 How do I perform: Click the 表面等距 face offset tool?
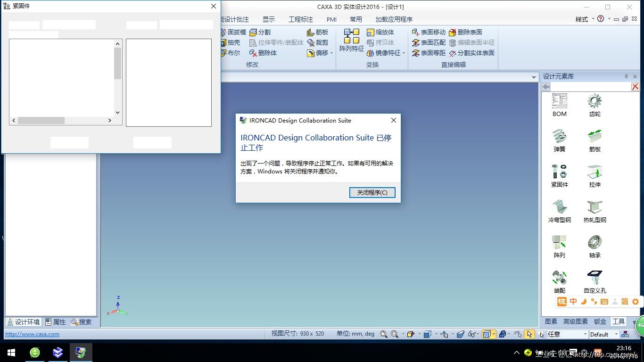429,53
